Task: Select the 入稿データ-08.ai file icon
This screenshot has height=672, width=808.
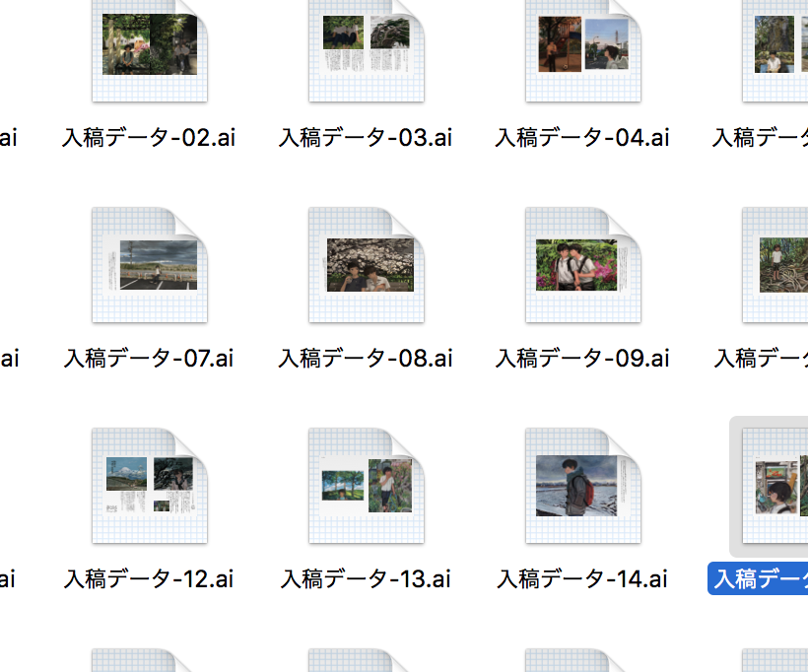Action: [367, 265]
